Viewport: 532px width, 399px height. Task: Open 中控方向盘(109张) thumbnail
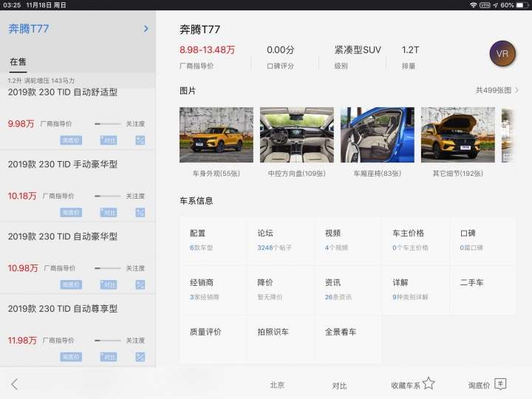pos(297,134)
